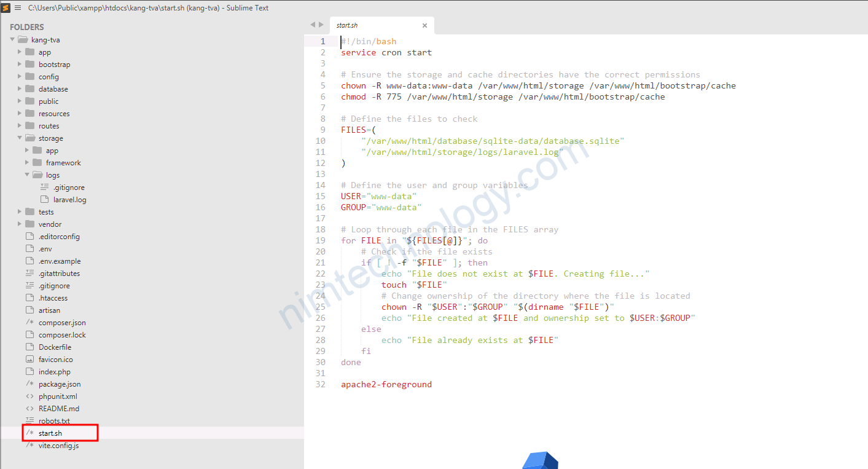Collapse the logs folder arrow
868x469 pixels.
[x=27, y=175]
